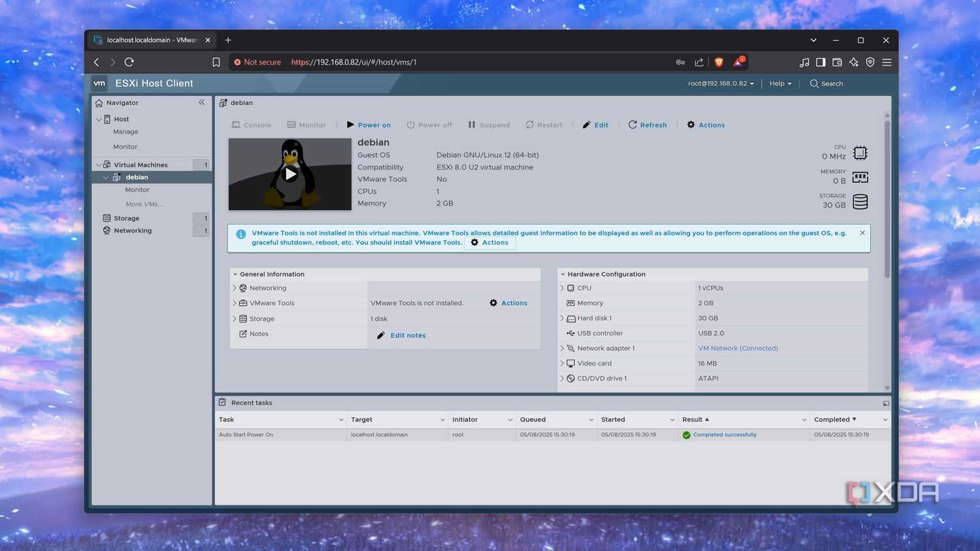Open Host Manage page
Image resolution: width=980 pixels, height=551 pixels.
tap(125, 132)
